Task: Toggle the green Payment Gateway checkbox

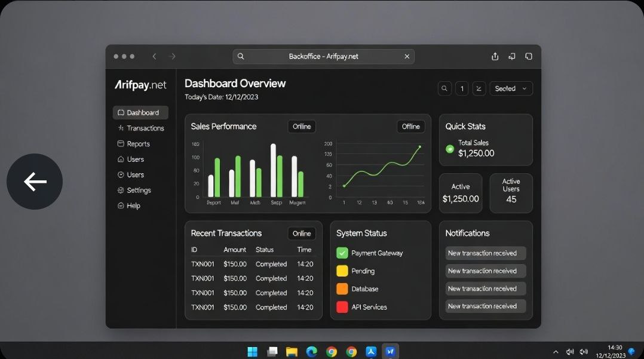Action: coord(342,253)
